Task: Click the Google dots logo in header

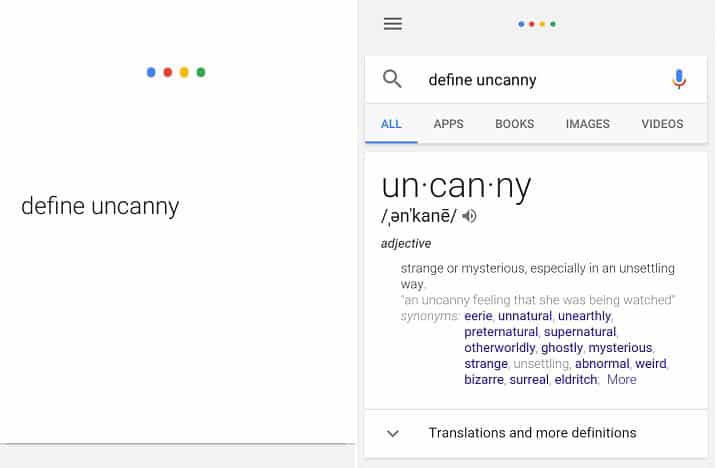Action: point(537,24)
